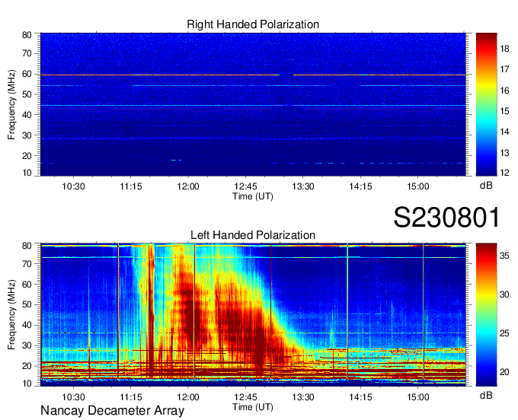Click the right-handed polarization spectrogram image
The image size is (518, 420).
point(253,104)
